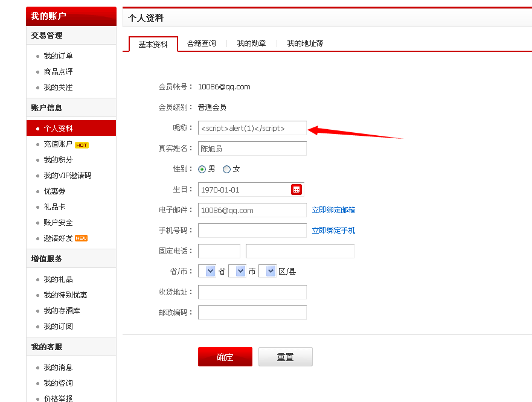Open 礼品卡 in the sidebar
Screen dimensions: 532x402
click(x=54, y=207)
